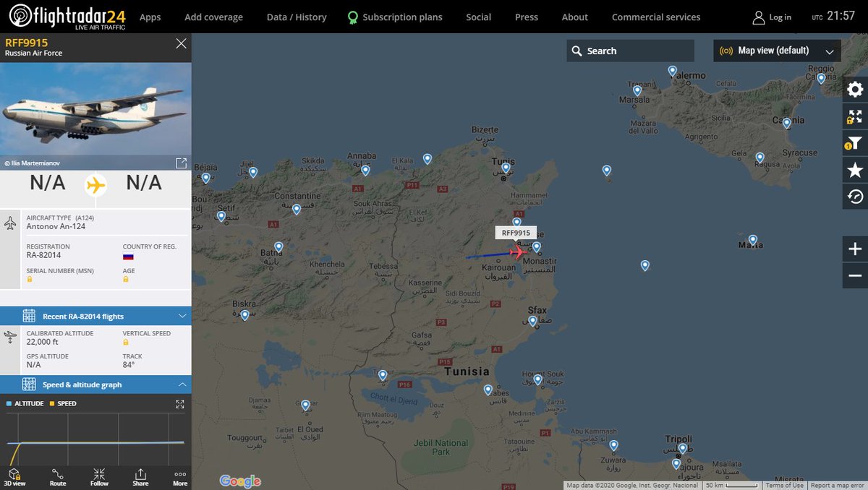Toggle SPEED series in graph legend
This screenshot has height=490, width=868.
click(63, 403)
